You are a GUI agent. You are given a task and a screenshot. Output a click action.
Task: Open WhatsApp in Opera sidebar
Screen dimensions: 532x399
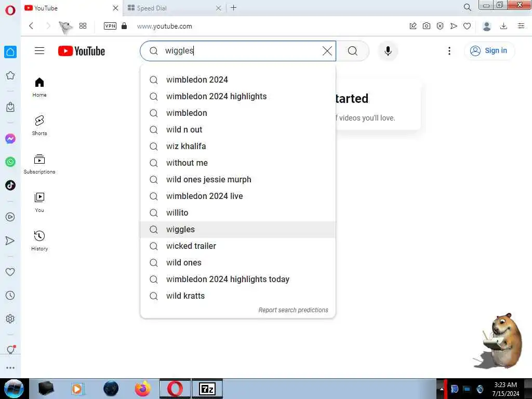10,162
